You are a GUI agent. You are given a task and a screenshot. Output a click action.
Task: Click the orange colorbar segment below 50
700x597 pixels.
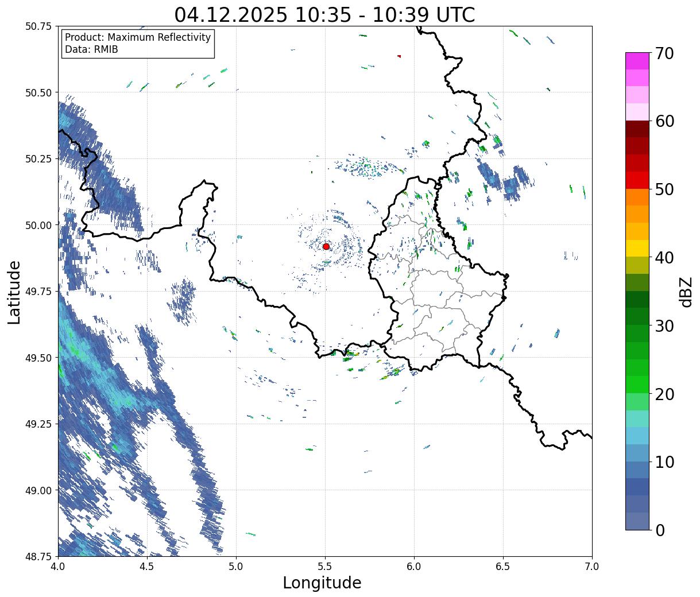(637, 197)
